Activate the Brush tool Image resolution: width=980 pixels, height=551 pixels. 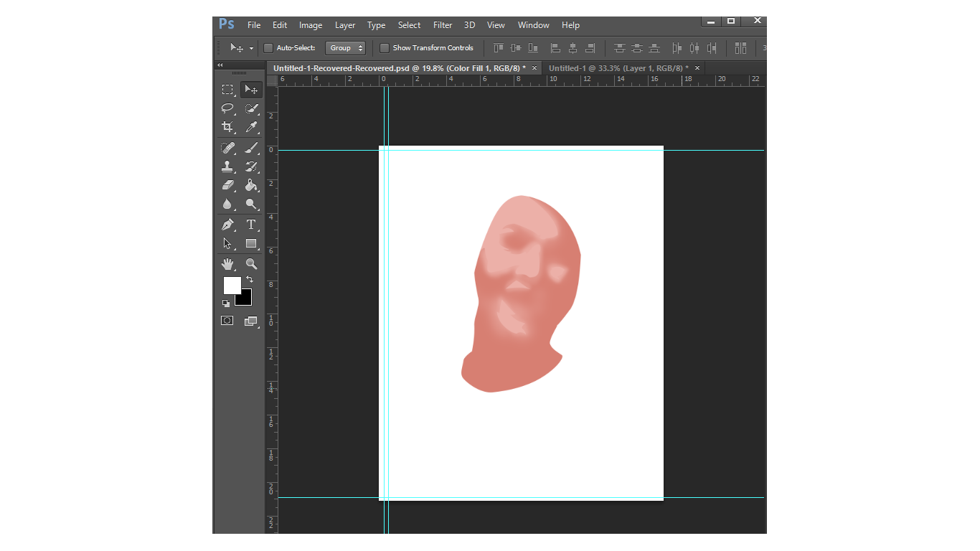251,148
